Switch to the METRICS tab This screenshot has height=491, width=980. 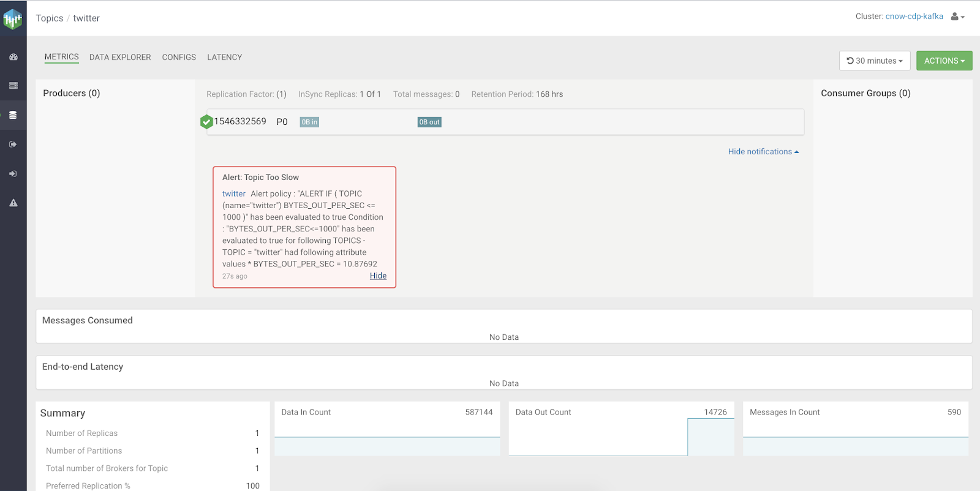pyautogui.click(x=61, y=57)
